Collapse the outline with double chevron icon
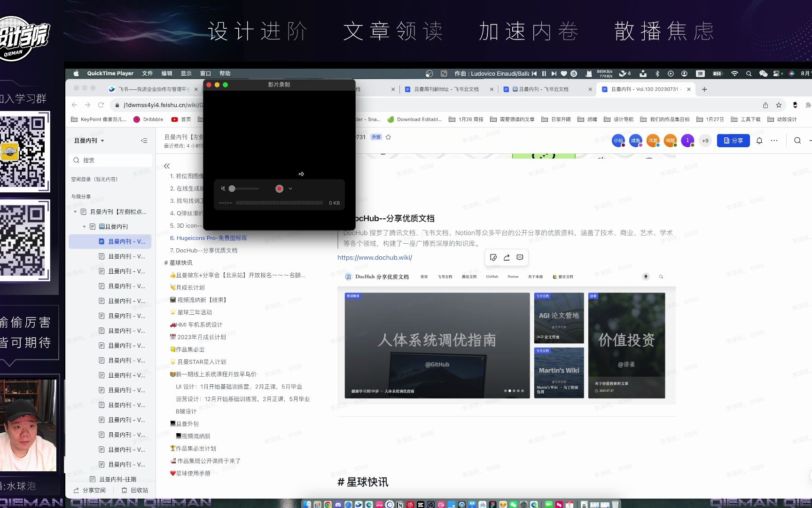This screenshot has width=812, height=508. pos(167,166)
